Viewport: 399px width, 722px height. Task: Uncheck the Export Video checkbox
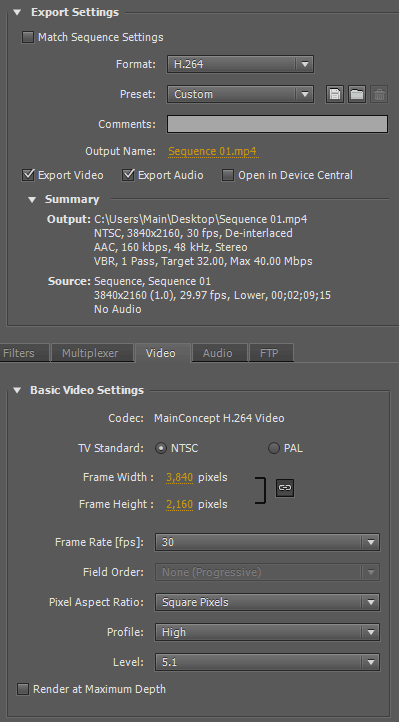pos(28,175)
